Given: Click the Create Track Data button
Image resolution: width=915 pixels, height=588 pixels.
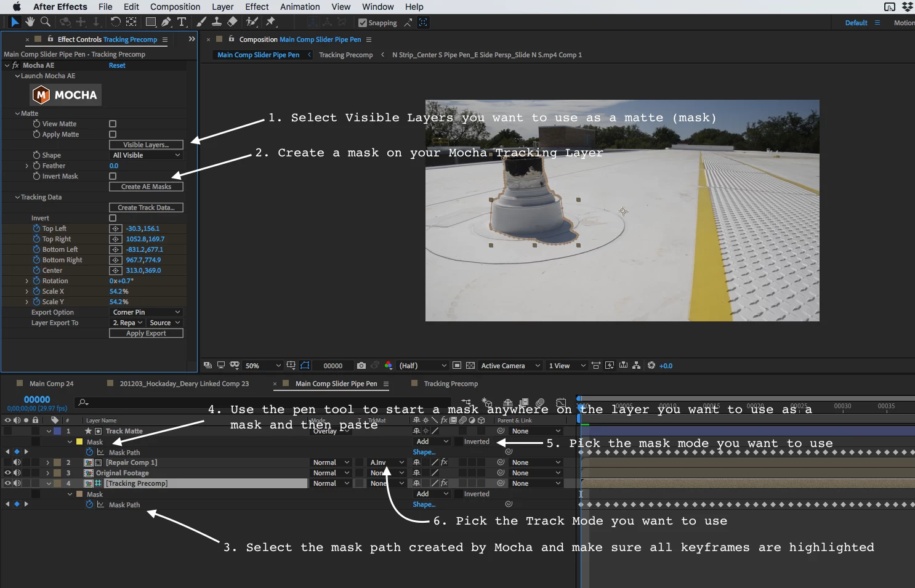Looking at the screenshot, I should point(146,207).
